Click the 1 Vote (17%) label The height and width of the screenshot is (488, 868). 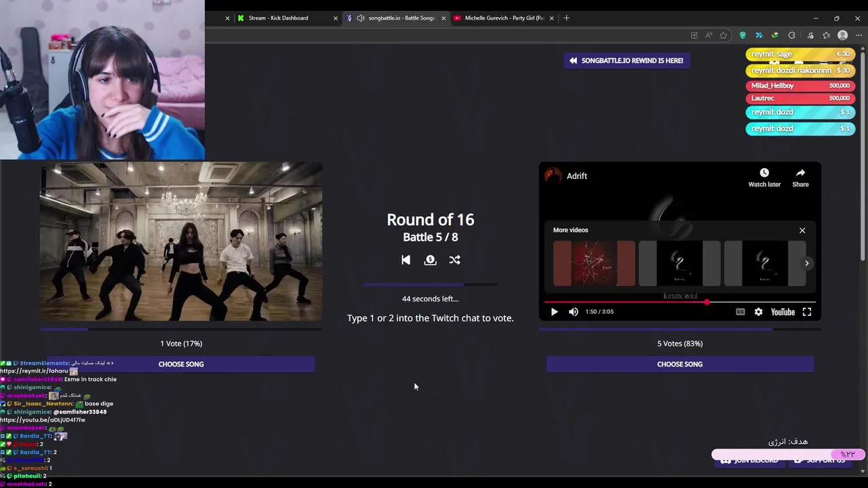point(181,344)
